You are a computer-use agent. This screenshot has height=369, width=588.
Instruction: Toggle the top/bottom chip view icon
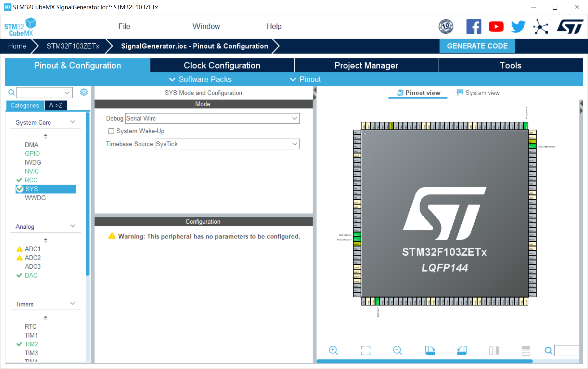pyautogui.click(x=526, y=350)
